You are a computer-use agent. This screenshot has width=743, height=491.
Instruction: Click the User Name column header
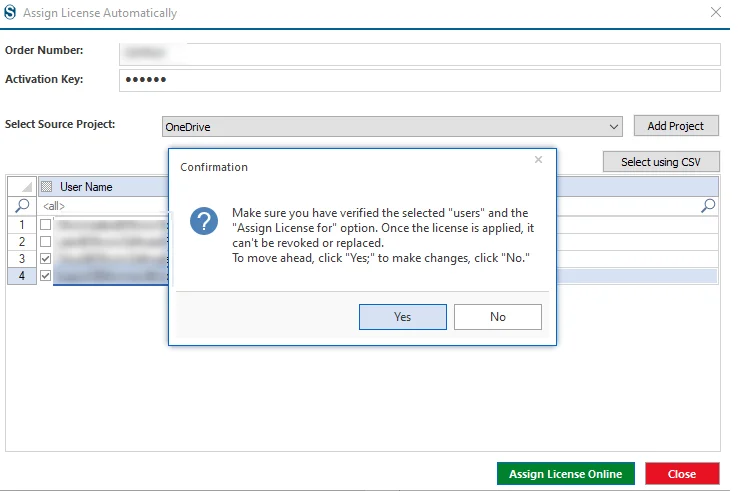pyautogui.click(x=86, y=187)
